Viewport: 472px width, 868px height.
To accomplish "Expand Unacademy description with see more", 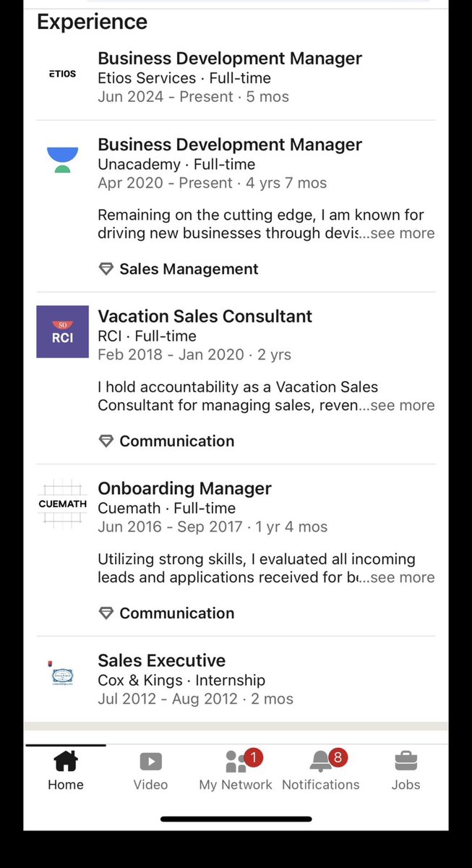I will coord(403,234).
